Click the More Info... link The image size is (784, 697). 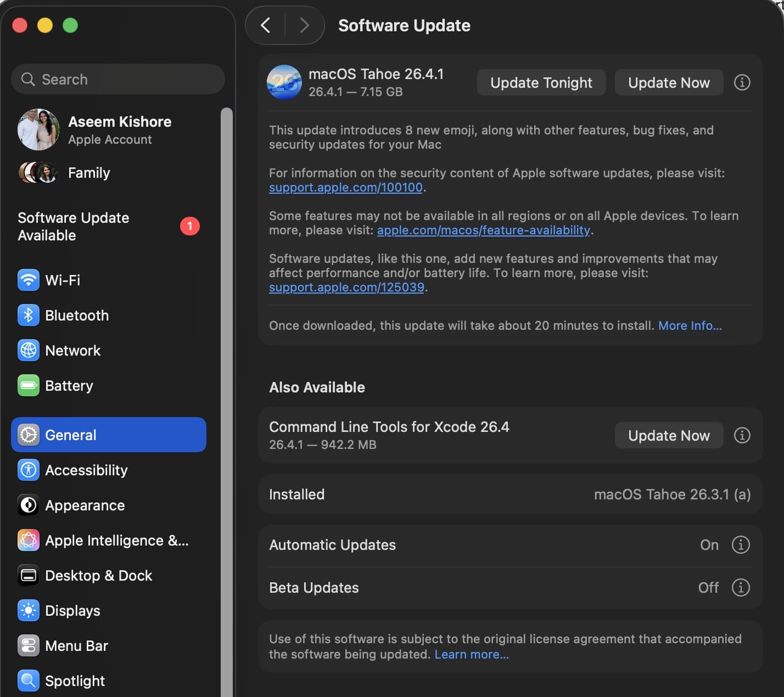[690, 325]
